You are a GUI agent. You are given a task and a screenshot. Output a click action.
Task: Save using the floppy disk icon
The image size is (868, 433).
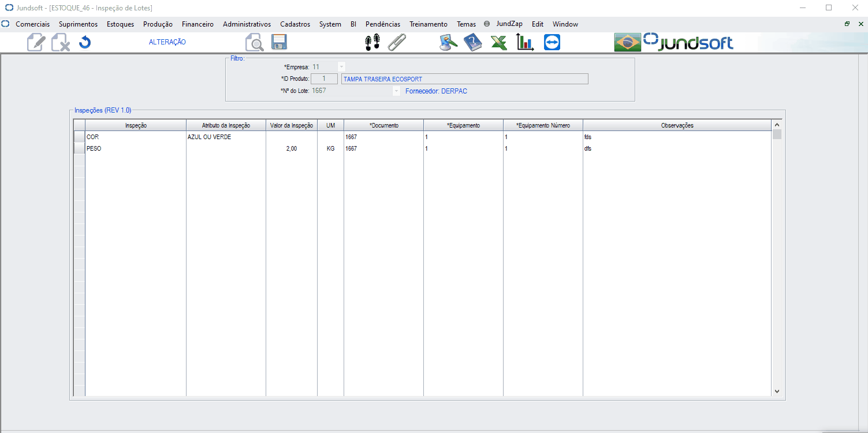click(280, 42)
